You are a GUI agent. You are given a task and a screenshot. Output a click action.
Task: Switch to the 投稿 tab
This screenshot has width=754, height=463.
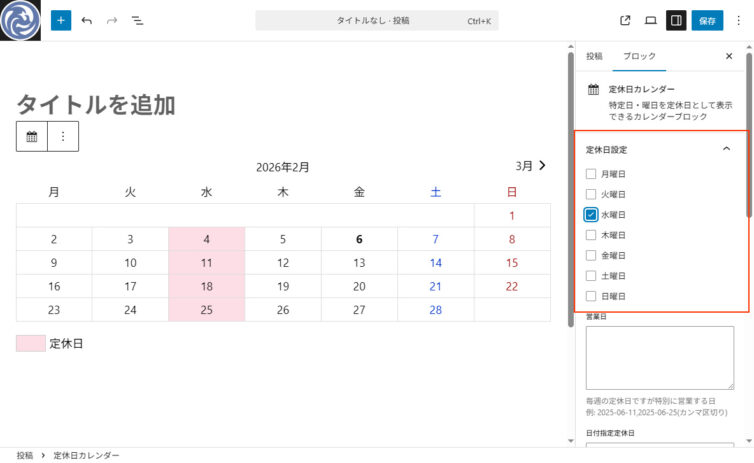pyautogui.click(x=594, y=57)
